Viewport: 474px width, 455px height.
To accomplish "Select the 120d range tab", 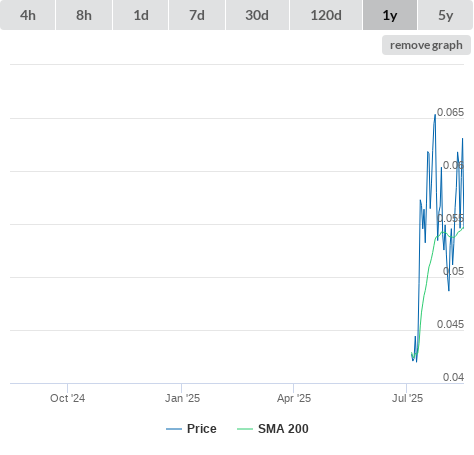I will (326, 15).
